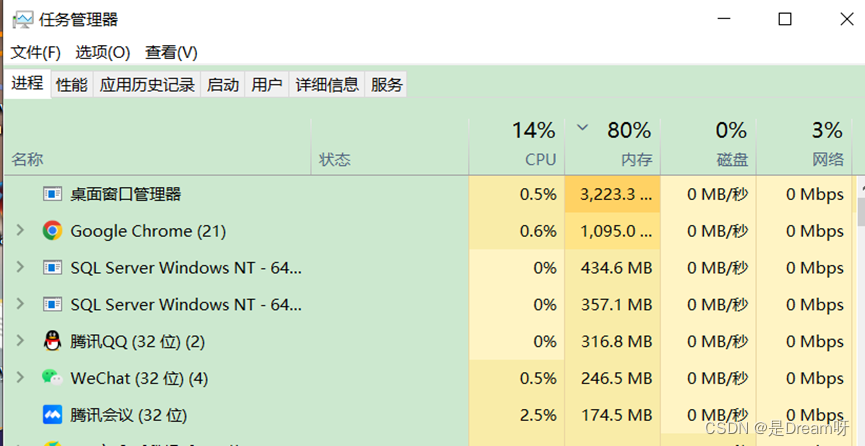The width and height of the screenshot is (865, 446).
Task: Select the 桌面窗口管理器 process row
Action: [x=428, y=194]
